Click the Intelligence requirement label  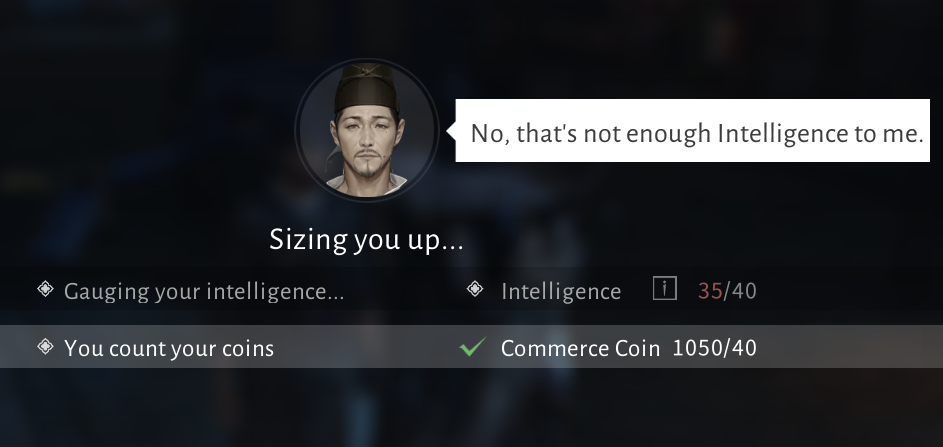tap(561, 292)
